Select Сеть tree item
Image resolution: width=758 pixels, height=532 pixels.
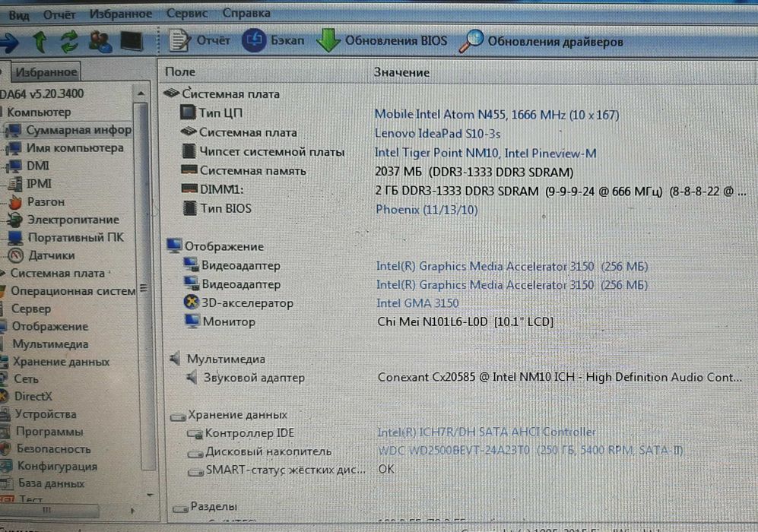26,379
